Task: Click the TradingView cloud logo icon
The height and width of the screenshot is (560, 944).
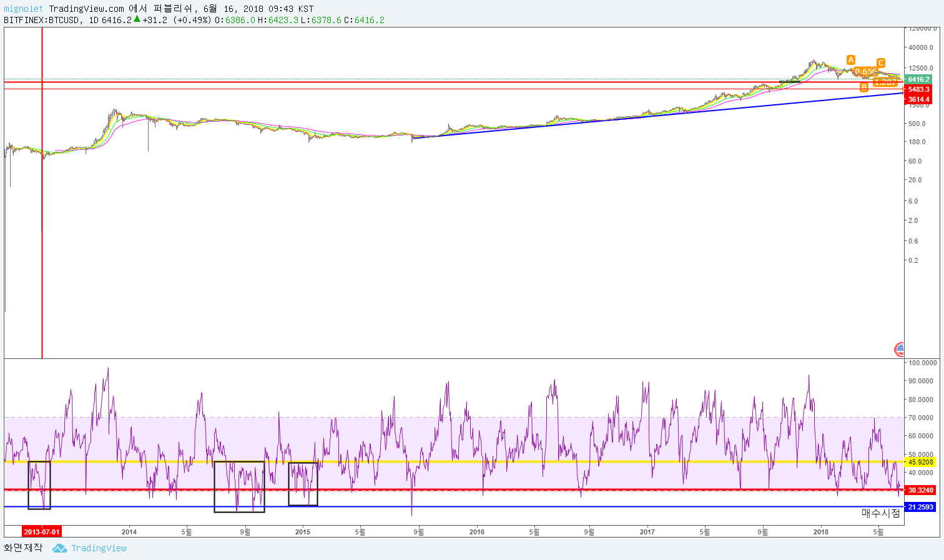Action: pos(59,548)
